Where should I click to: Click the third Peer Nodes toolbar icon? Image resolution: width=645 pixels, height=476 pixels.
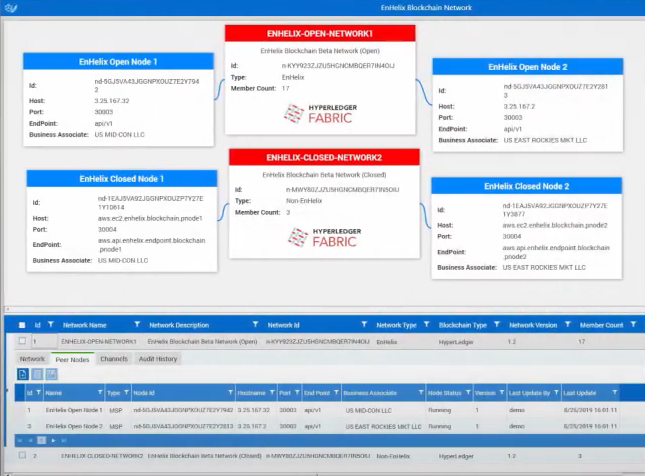click(49, 373)
